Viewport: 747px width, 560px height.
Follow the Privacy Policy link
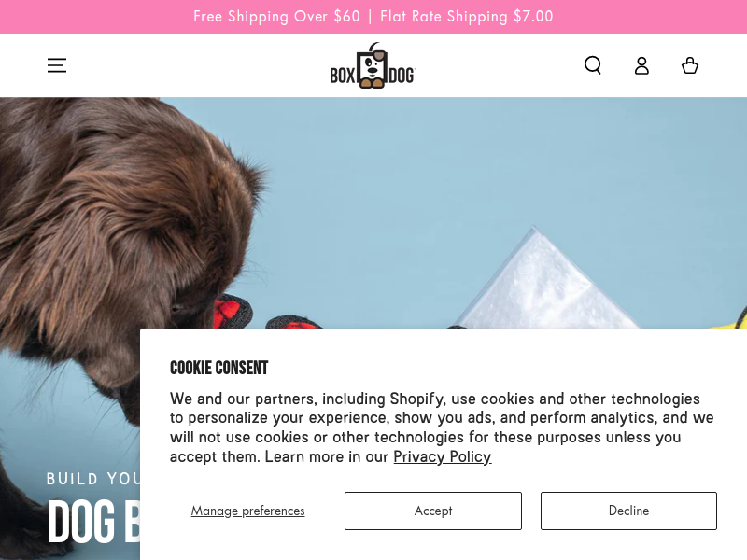(x=442, y=456)
